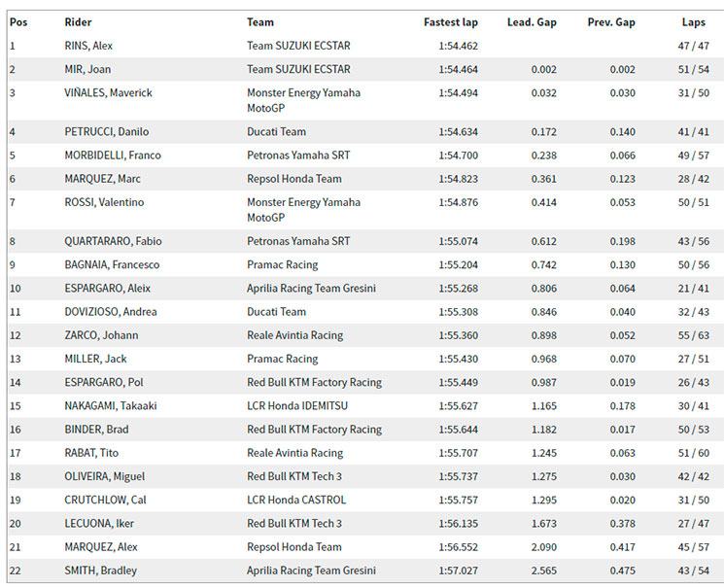Viewport: 724px width, 588px height.
Task: Open VIÑALES, Maverick rider entry
Action: [x=109, y=93]
